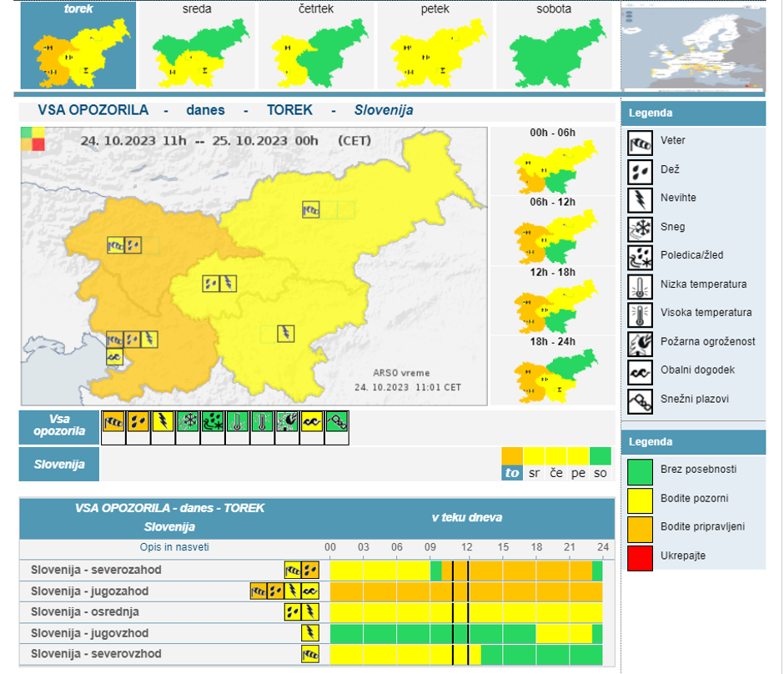The image size is (784, 674).
Task: Click the 'Opis in nasveti' link
Action: pyautogui.click(x=174, y=547)
